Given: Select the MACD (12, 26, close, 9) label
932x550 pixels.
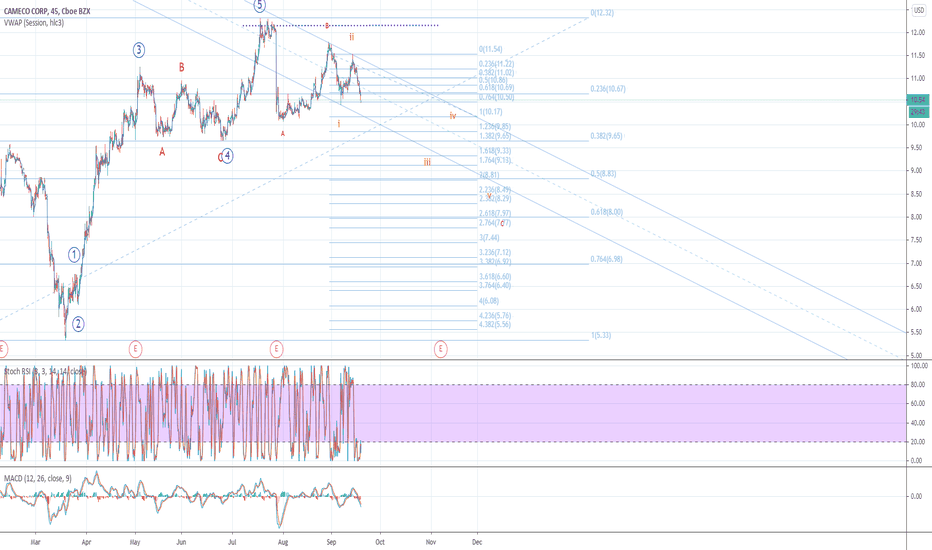Looking at the screenshot, I should [37, 478].
